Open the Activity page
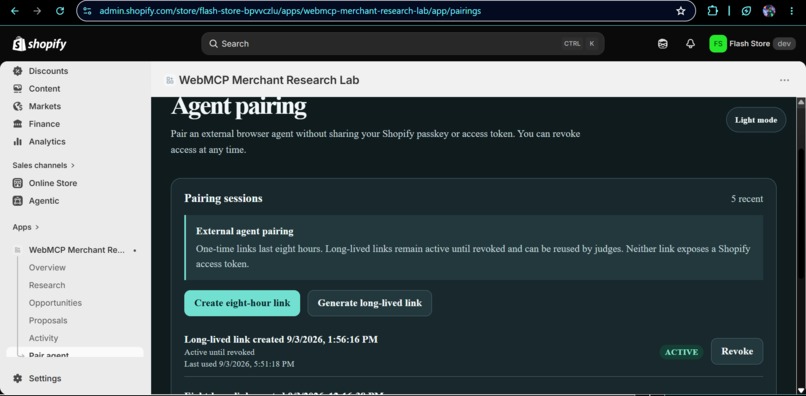The height and width of the screenshot is (396, 806). [x=43, y=338]
